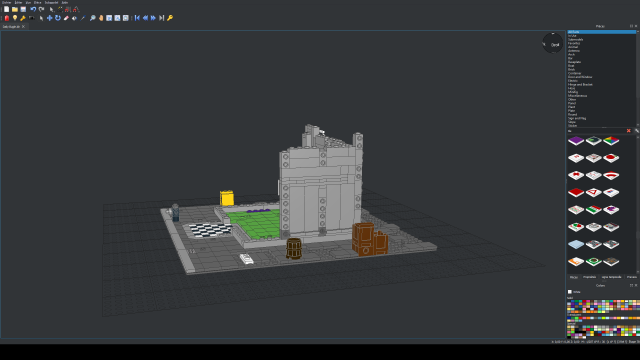Open the Aide menu

[64, 2]
